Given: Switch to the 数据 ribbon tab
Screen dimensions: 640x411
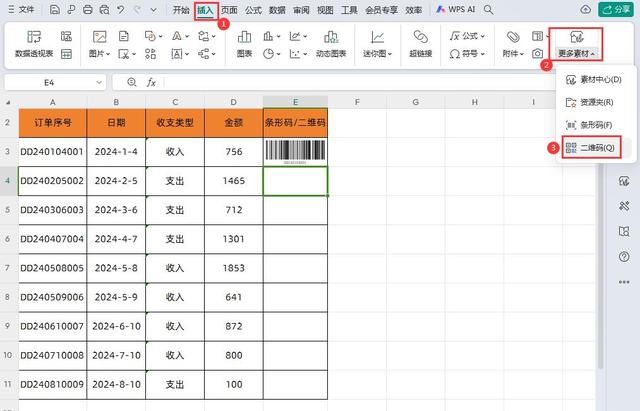Looking at the screenshot, I should 277,10.
